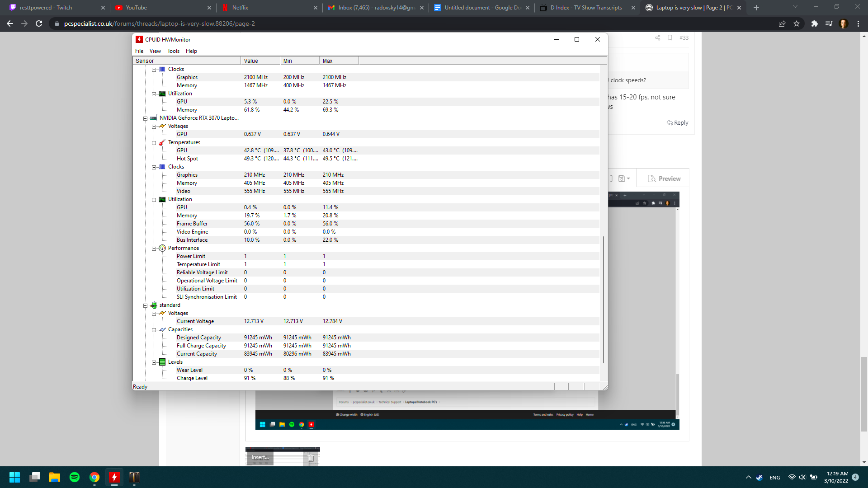868x488 pixels.
Task: Collapse the NVIDIA Utilization group
Action: coord(154,200)
